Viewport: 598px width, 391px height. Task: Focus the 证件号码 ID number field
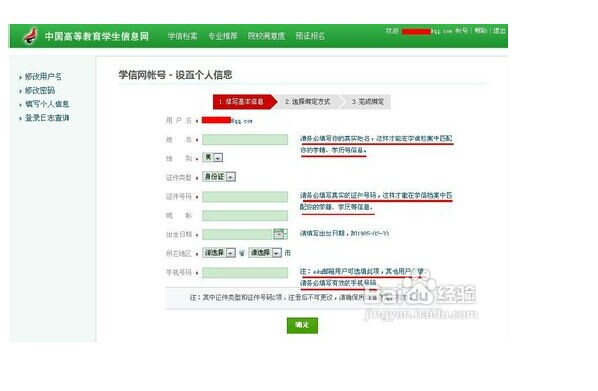tap(245, 197)
